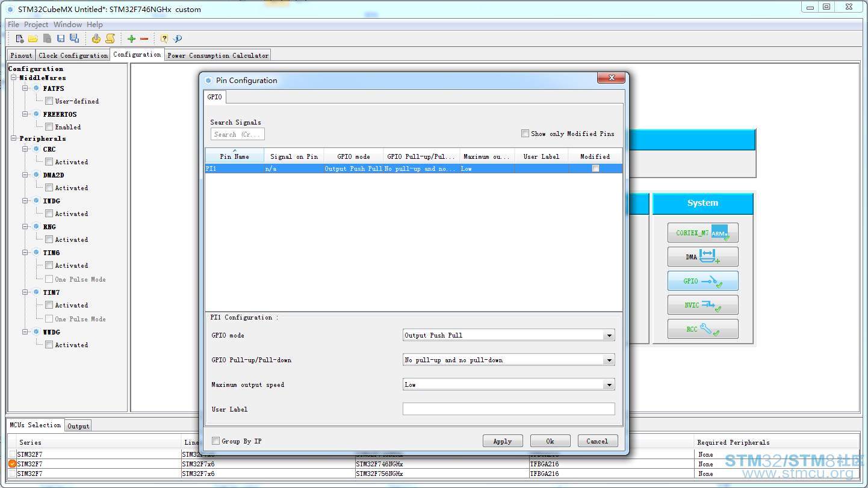This screenshot has width=868, height=488.
Task: Click the blue info bubble toolbar icon
Action: tap(178, 39)
